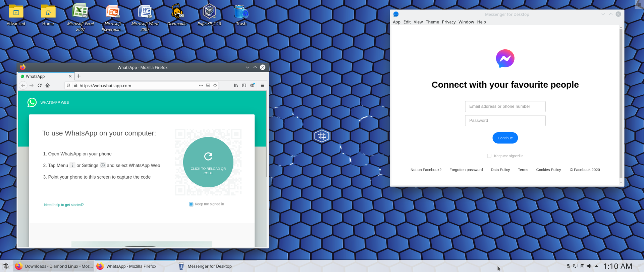Click Firefox title bar logo icon

(x=23, y=67)
